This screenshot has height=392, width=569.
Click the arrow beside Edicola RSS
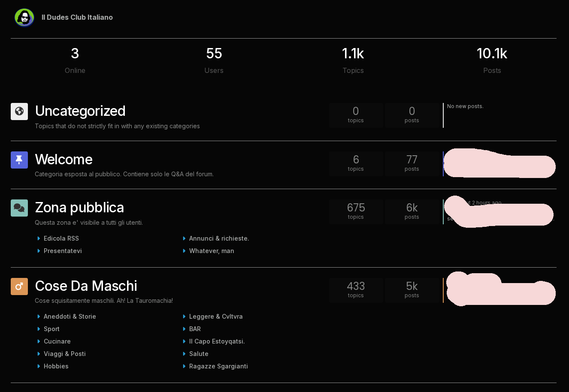click(39, 238)
